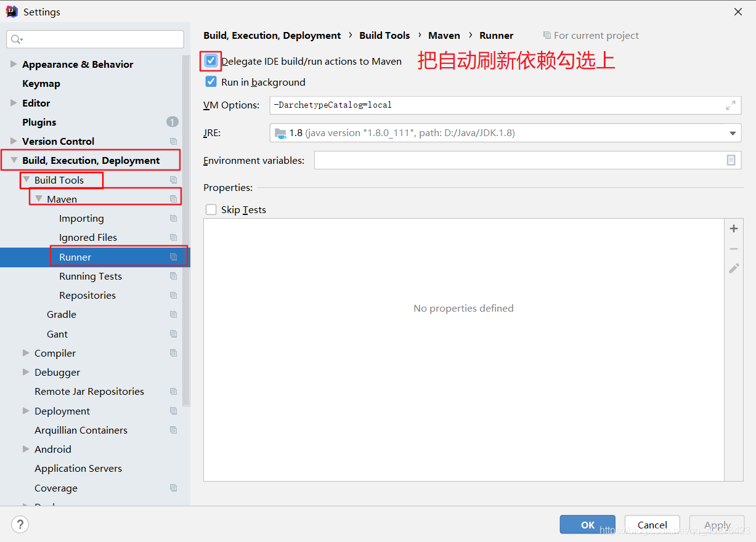Add a property with the plus icon
756x542 pixels.
(x=734, y=229)
